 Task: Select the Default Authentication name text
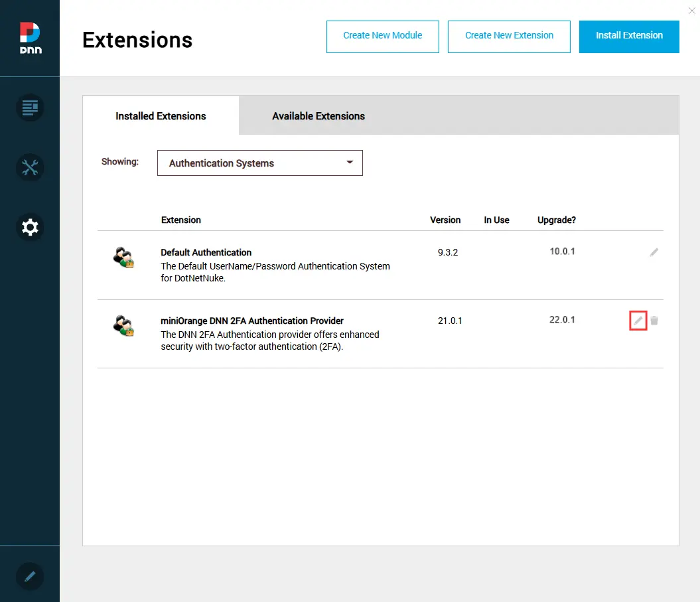coord(206,252)
